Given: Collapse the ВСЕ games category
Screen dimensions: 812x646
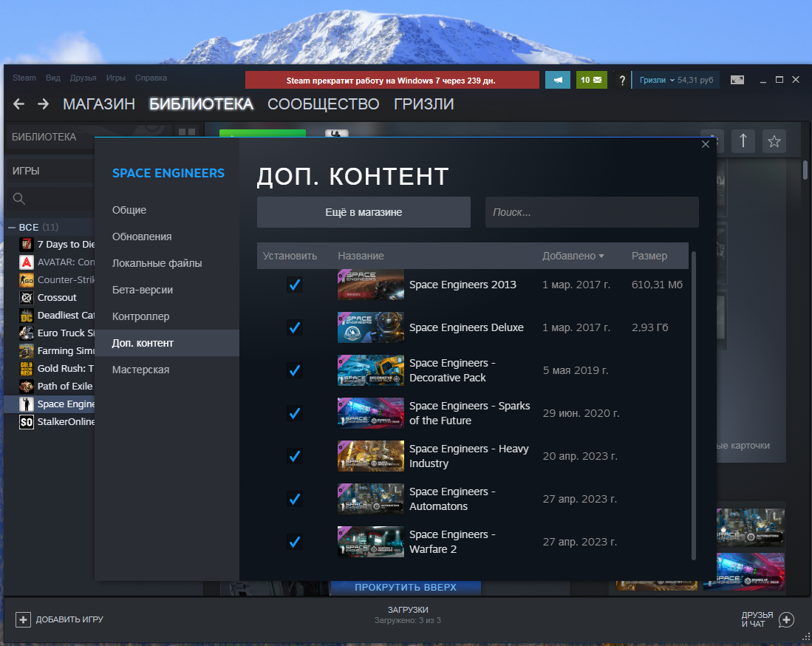Looking at the screenshot, I should tap(12, 227).
